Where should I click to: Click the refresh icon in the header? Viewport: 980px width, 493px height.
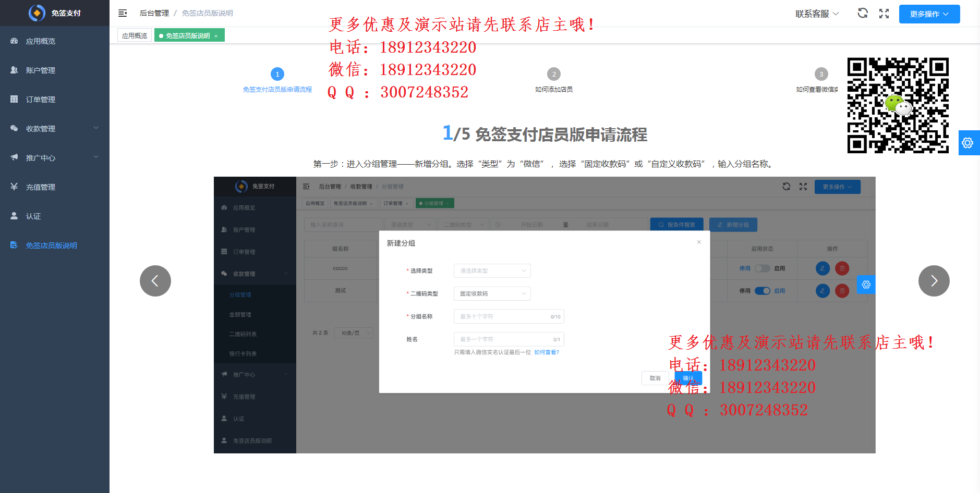pos(863,13)
